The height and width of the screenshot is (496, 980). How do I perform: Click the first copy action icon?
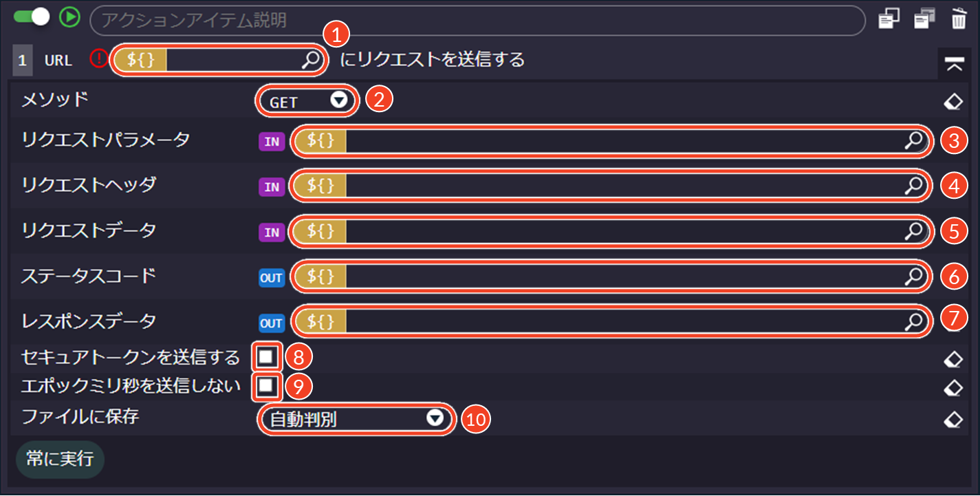click(x=889, y=19)
